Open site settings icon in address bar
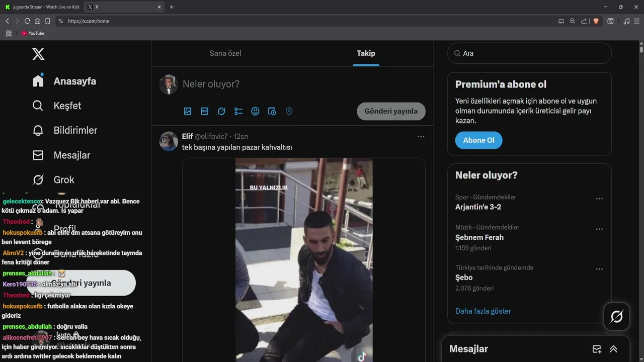The width and height of the screenshot is (644, 362). coord(61,21)
